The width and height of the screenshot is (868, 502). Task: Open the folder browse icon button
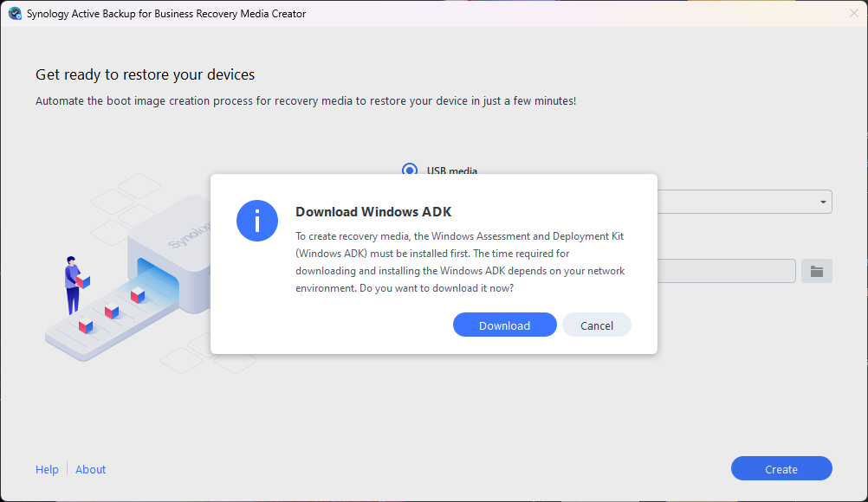pyautogui.click(x=816, y=271)
